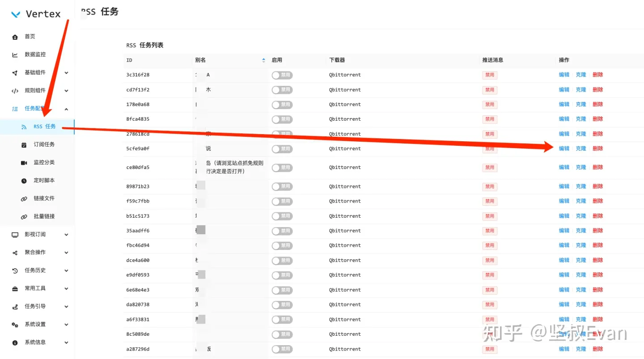Click 编辑 for task 8fca4835
This screenshot has height=359, width=644.
564,119
